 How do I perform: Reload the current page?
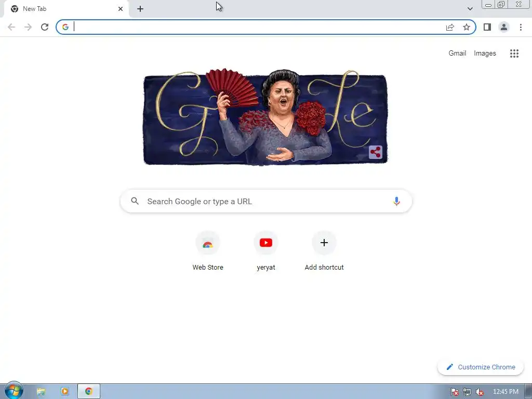tap(45, 27)
